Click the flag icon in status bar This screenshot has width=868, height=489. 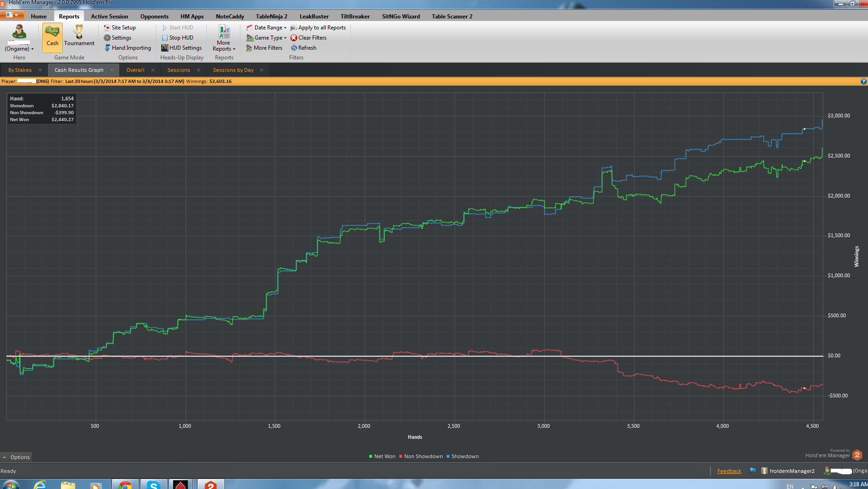point(753,471)
